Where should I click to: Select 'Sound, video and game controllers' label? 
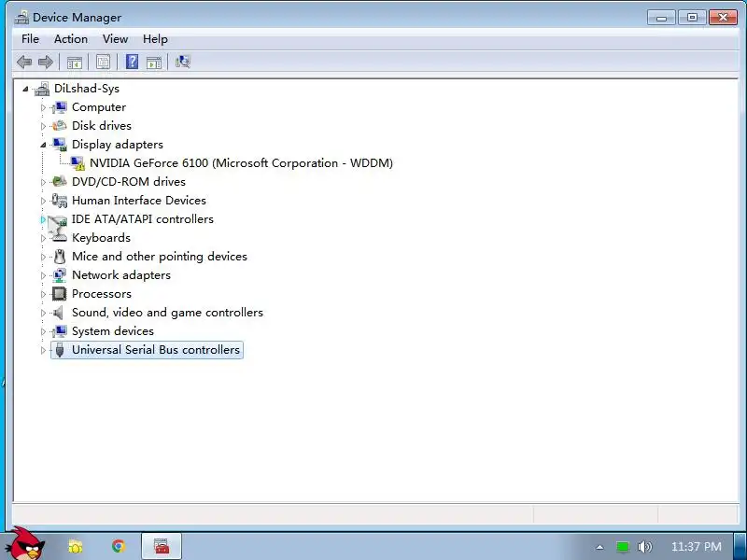tap(167, 313)
